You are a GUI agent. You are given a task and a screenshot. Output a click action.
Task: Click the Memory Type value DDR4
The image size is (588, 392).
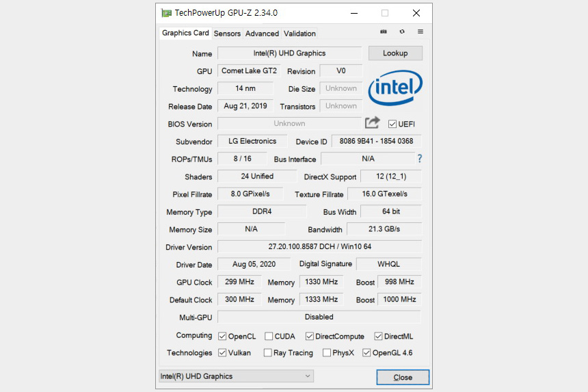[262, 211]
